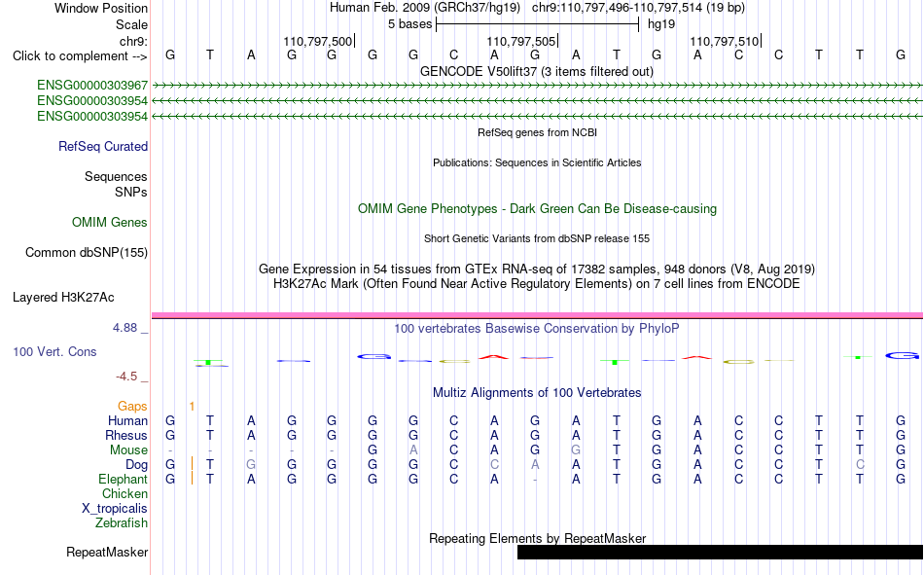Select the Dog species label
The width and height of the screenshot is (924, 575).
tap(136, 465)
